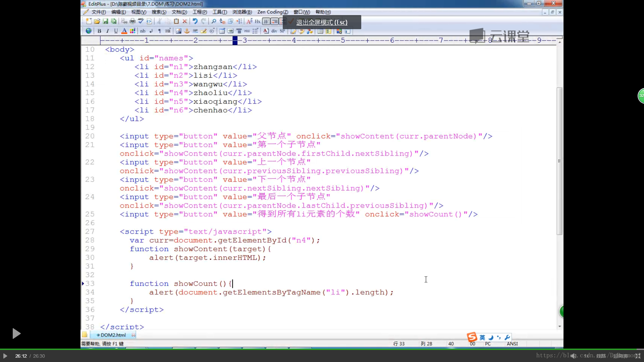This screenshot has width=644, height=362.
Task: Open the list tag dropdown
Action: 255,31
